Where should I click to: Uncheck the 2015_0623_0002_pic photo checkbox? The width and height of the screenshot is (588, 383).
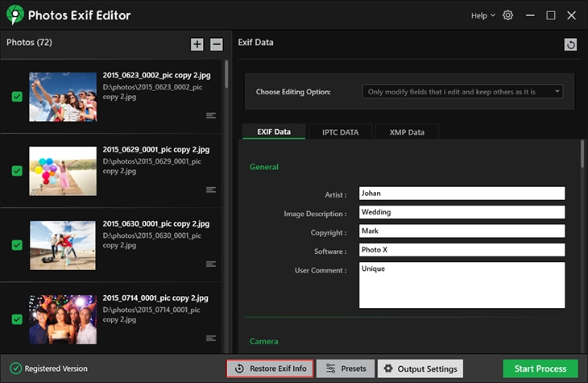point(17,97)
